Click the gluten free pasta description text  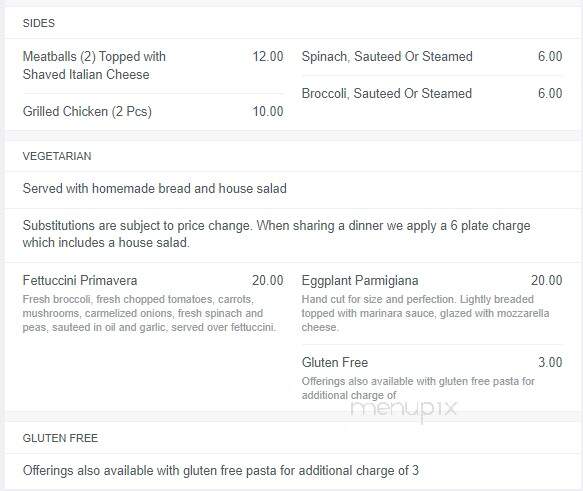[x=418, y=388]
